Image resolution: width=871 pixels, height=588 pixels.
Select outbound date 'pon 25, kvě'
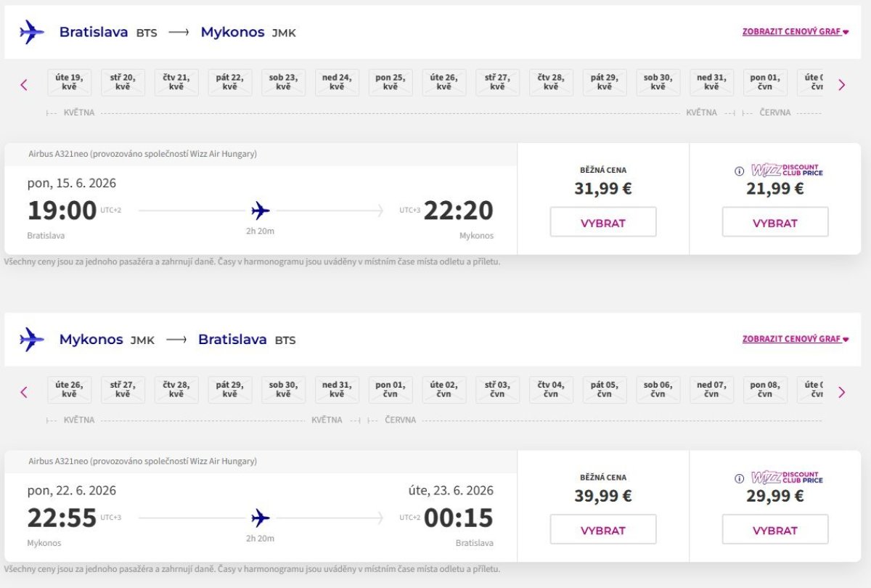point(390,82)
